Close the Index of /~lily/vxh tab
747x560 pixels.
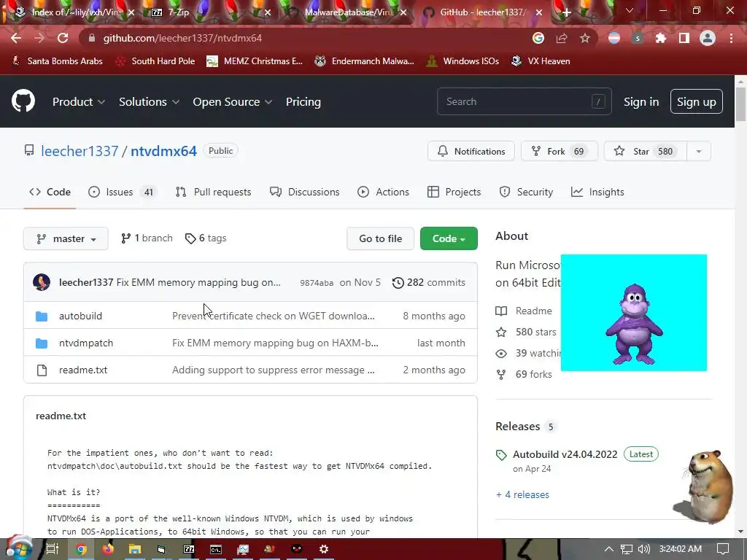click(x=131, y=13)
